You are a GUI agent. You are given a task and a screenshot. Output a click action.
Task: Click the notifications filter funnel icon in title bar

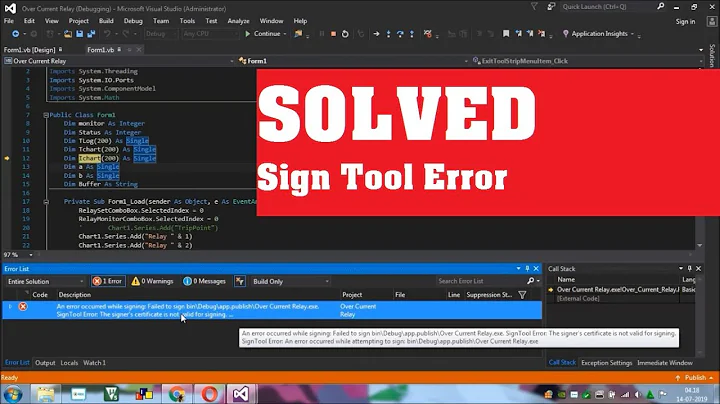pyautogui.click(x=534, y=7)
